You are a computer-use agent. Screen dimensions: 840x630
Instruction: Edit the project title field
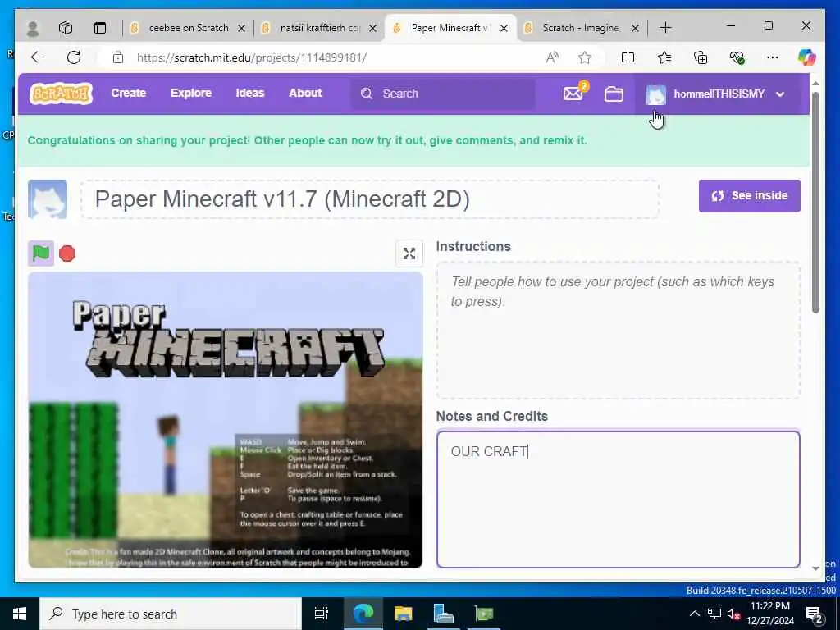[370, 199]
